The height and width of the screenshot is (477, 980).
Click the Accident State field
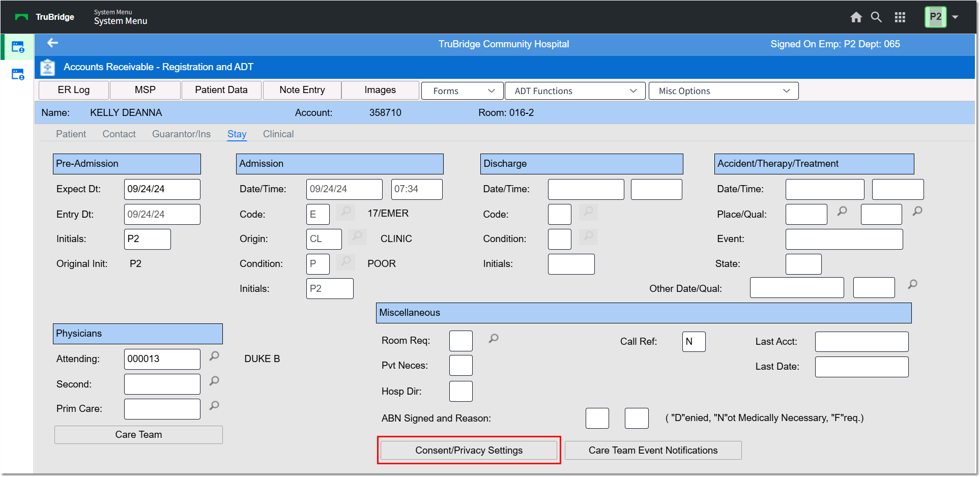pyautogui.click(x=803, y=264)
